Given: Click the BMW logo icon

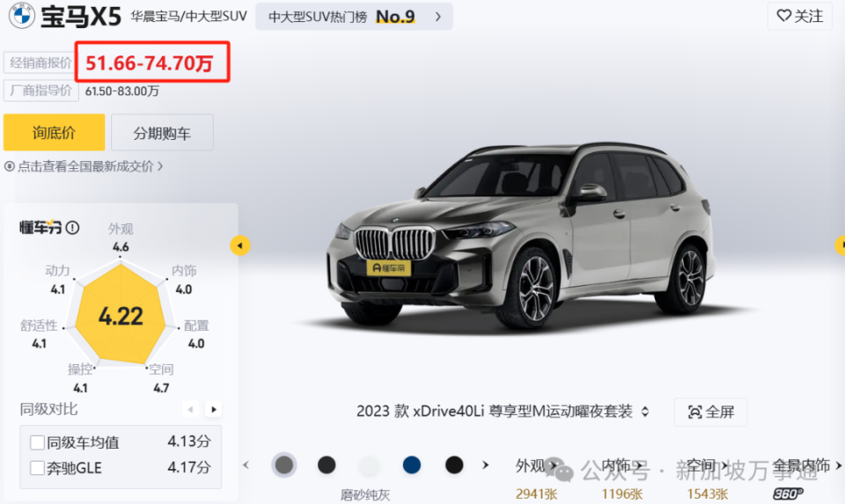Looking at the screenshot, I should [21, 16].
